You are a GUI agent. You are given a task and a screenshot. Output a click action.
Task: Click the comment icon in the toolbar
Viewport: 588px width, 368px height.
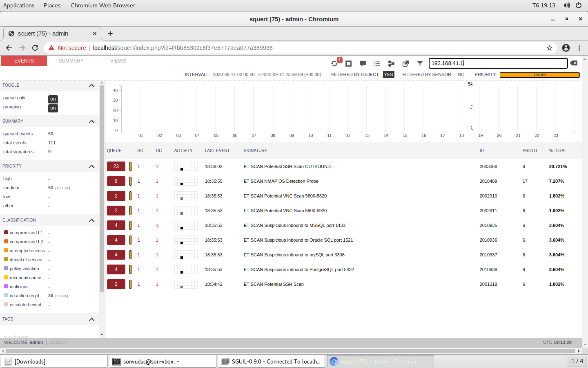pos(363,63)
